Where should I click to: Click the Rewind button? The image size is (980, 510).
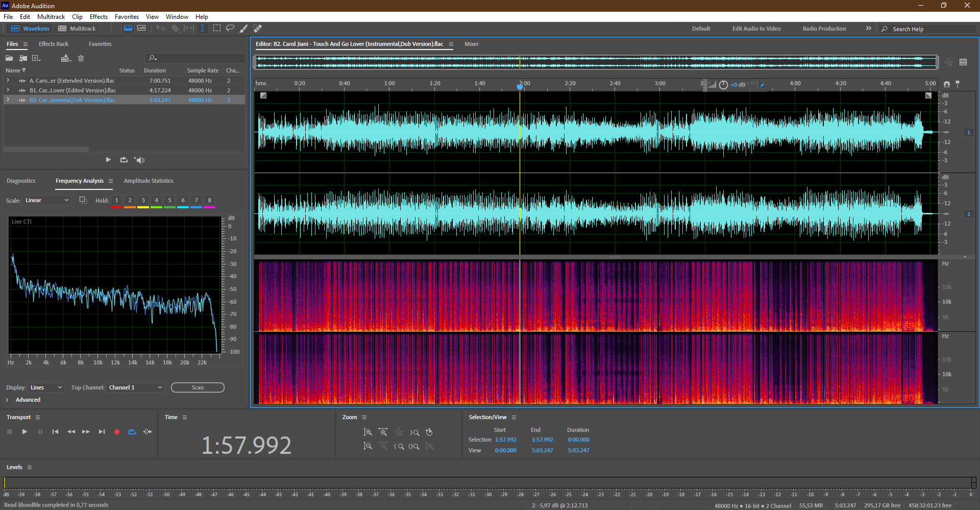click(x=71, y=432)
